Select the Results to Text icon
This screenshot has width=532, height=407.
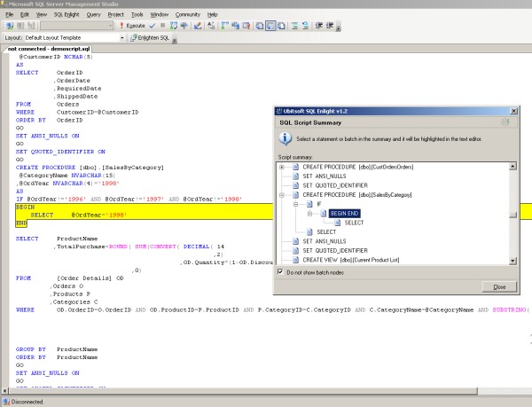(x=260, y=26)
